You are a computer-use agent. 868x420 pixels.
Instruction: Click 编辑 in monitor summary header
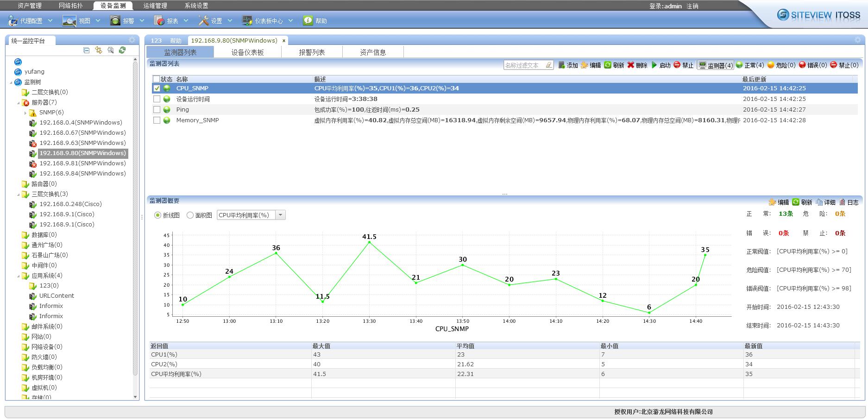[x=779, y=202]
